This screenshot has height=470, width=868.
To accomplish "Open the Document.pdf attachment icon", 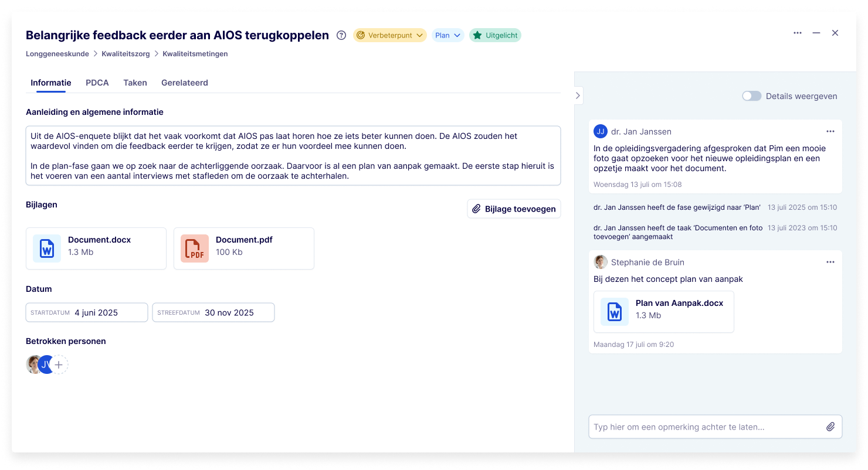I will coord(195,248).
